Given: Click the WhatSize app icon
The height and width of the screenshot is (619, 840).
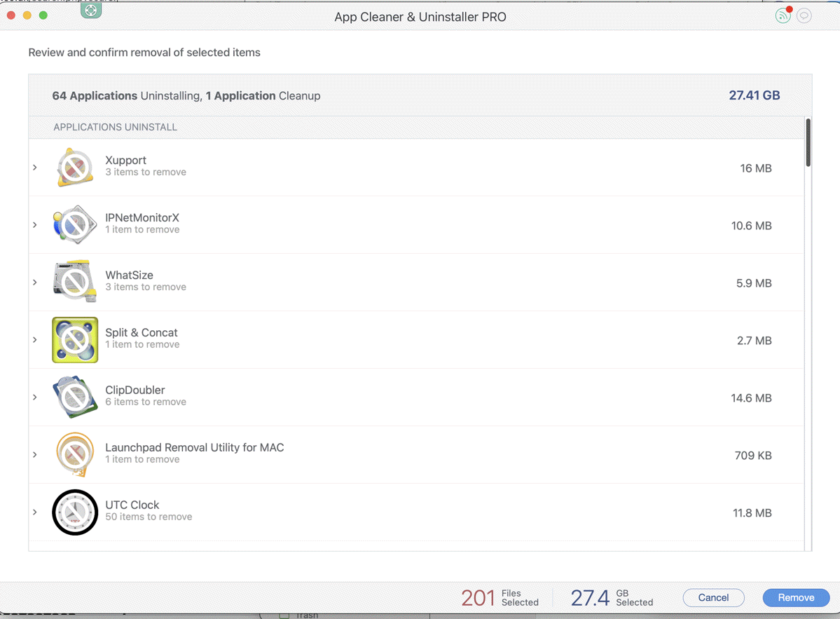Looking at the screenshot, I should point(75,282).
